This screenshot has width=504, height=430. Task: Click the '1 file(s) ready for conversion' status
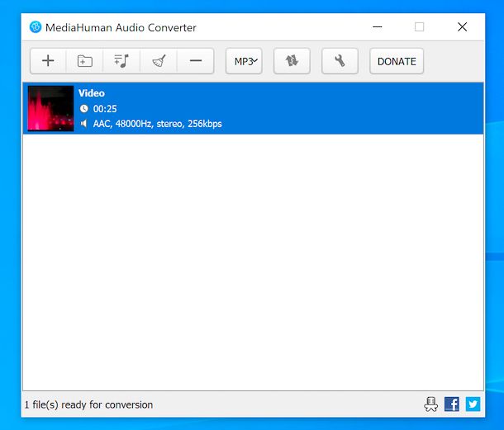[x=88, y=404]
